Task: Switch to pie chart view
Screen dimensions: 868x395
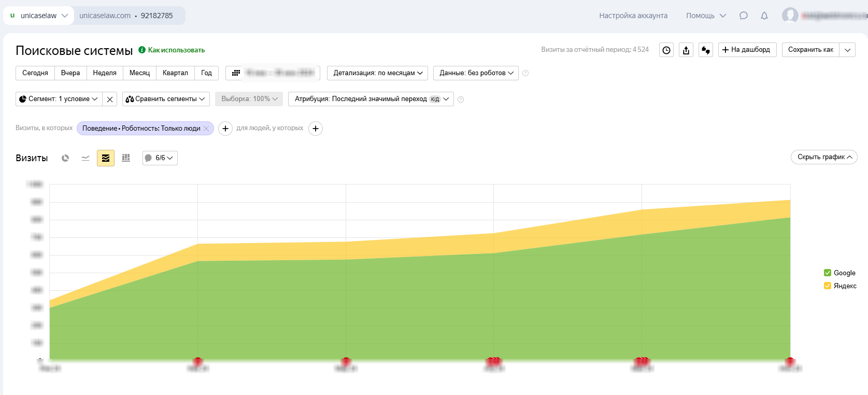Action: [65, 158]
